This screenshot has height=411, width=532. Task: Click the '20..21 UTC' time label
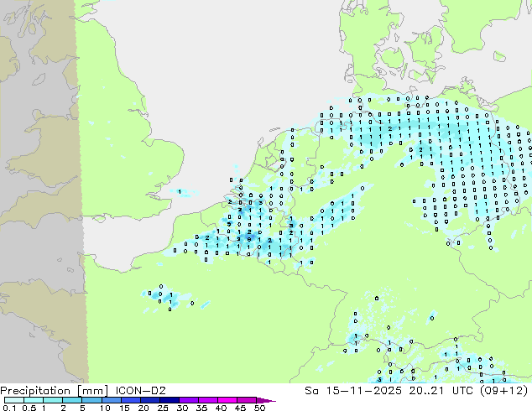coord(443,391)
